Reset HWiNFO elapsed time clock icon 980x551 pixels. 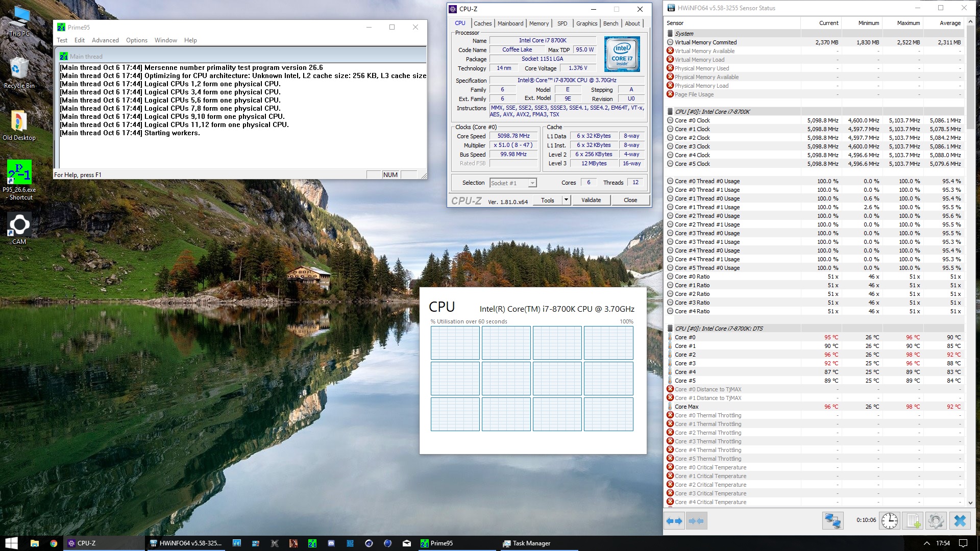[890, 521]
